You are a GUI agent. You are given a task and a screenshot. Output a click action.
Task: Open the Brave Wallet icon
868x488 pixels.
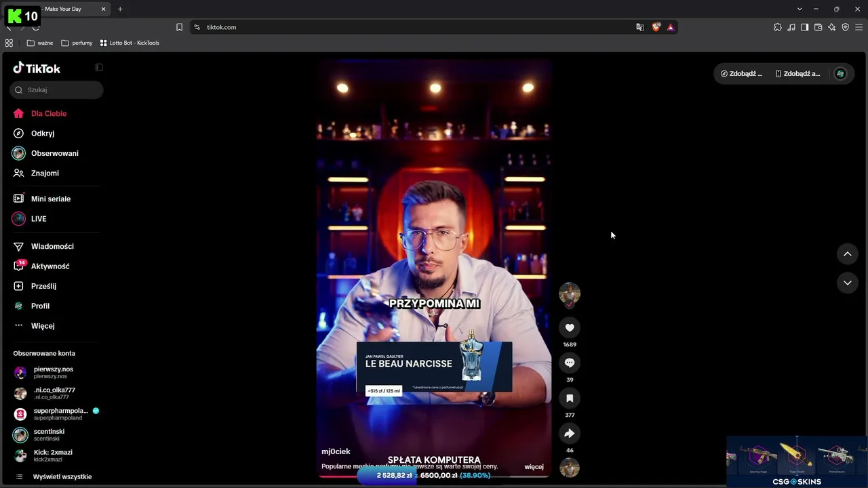coord(818,27)
